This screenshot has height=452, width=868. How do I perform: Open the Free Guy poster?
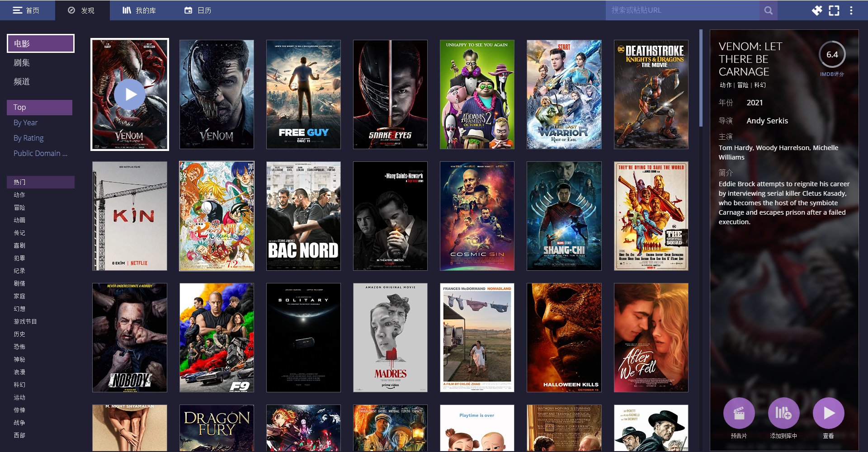[303, 94]
